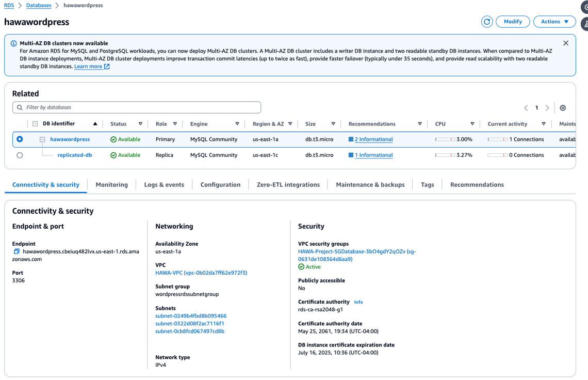Click the search magnifier in database filter
This screenshot has height=380, width=588.
[x=20, y=107]
